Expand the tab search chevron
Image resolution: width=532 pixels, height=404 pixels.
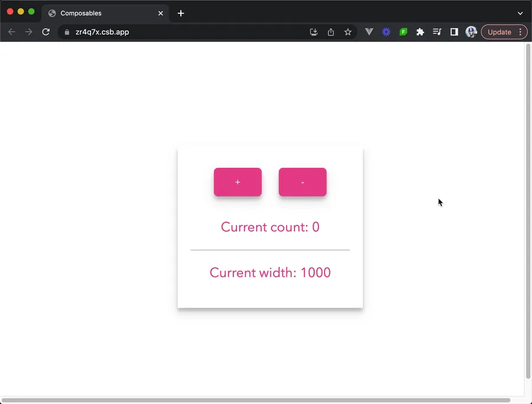coord(520,13)
